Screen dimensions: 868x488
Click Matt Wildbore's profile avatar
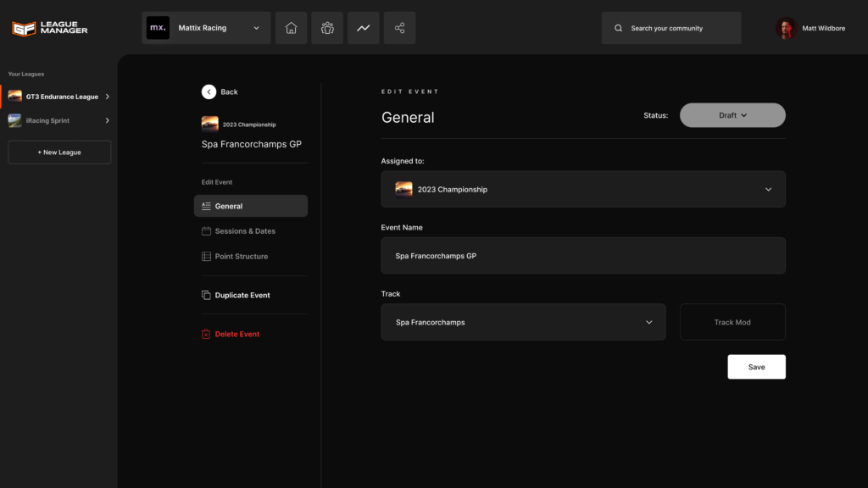(785, 28)
